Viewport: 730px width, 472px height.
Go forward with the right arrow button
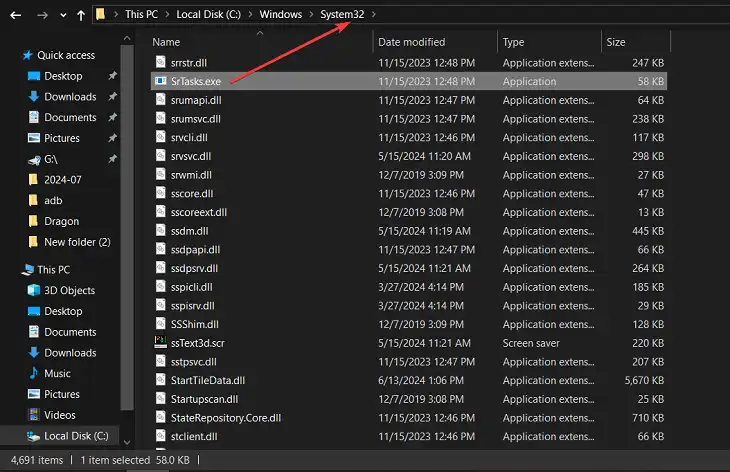42,15
